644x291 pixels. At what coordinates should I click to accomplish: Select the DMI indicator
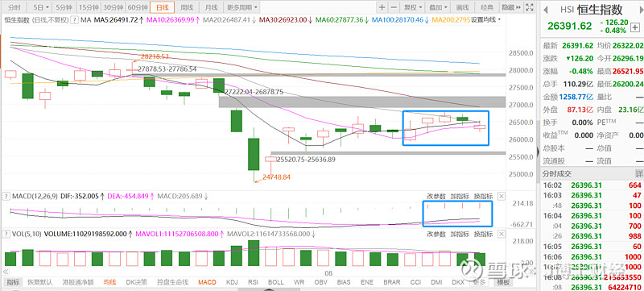(x=436, y=282)
